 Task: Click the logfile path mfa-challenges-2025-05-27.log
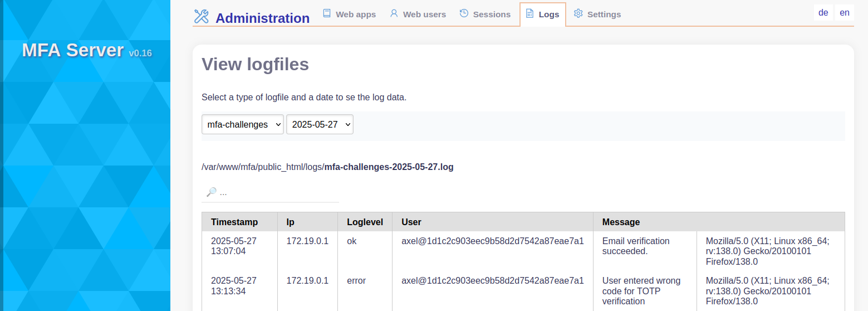389,167
